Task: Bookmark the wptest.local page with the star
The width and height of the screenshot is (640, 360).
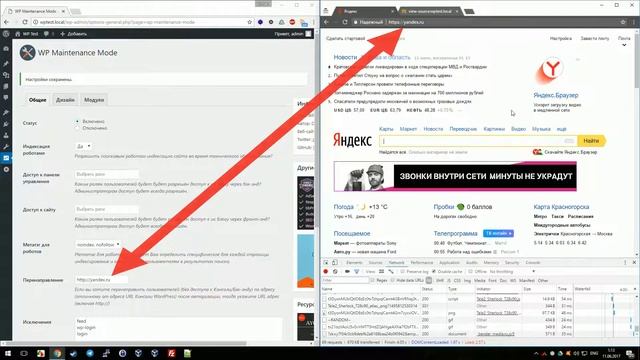Action: [x=249, y=22]
